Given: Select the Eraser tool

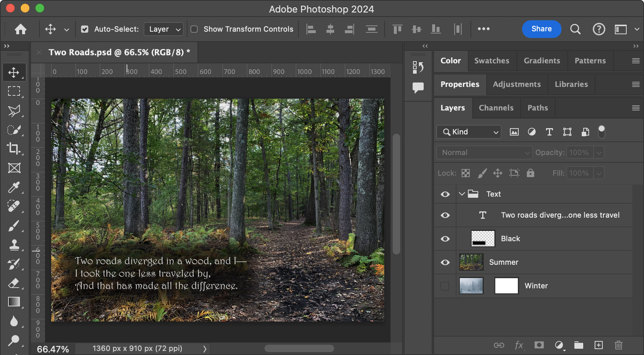Looking at the screenshot, I should point(14,283).
